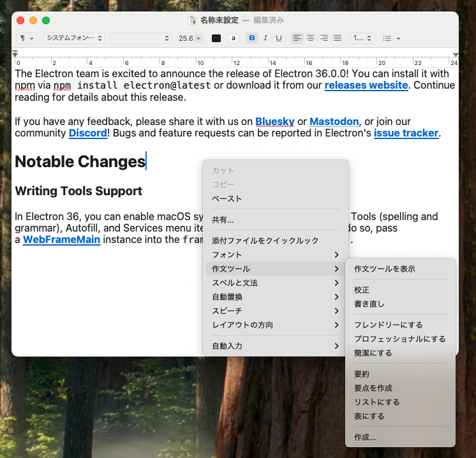Open the 自動入力 submenu
Screen dimensions: 476x458
[x=276, y=346]
